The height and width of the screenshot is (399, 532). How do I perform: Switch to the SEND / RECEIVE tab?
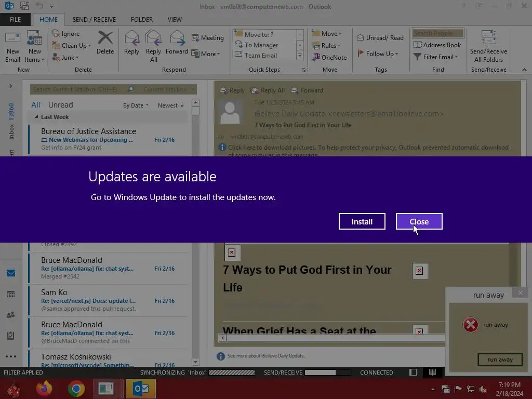pyautogui.click(x=94, y=19)
